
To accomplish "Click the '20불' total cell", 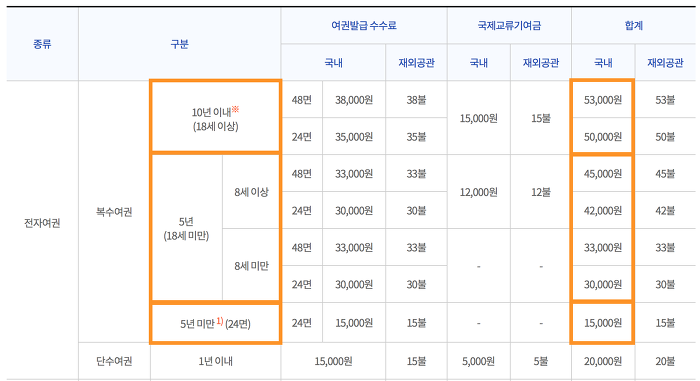I will pyautogui.click(x=665, y=361).
